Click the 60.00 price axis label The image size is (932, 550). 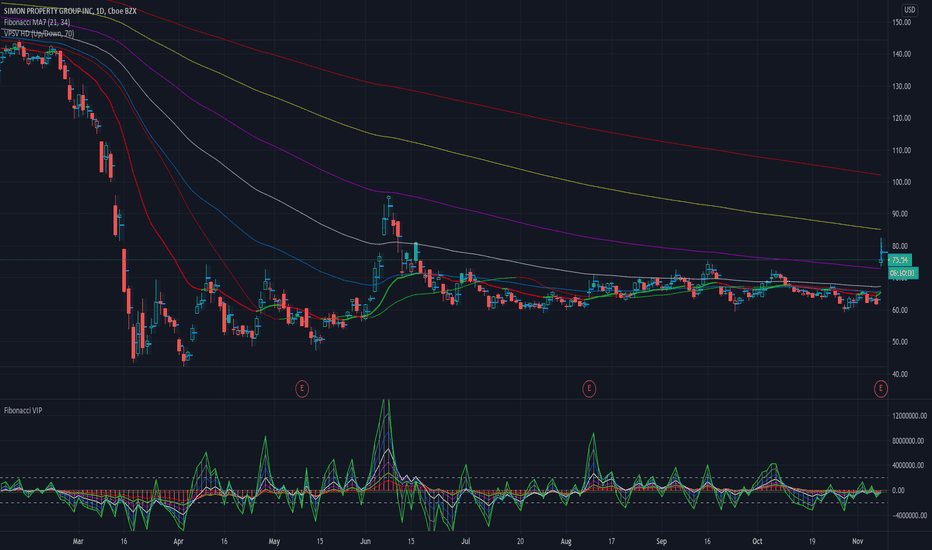tap(901, 310)
